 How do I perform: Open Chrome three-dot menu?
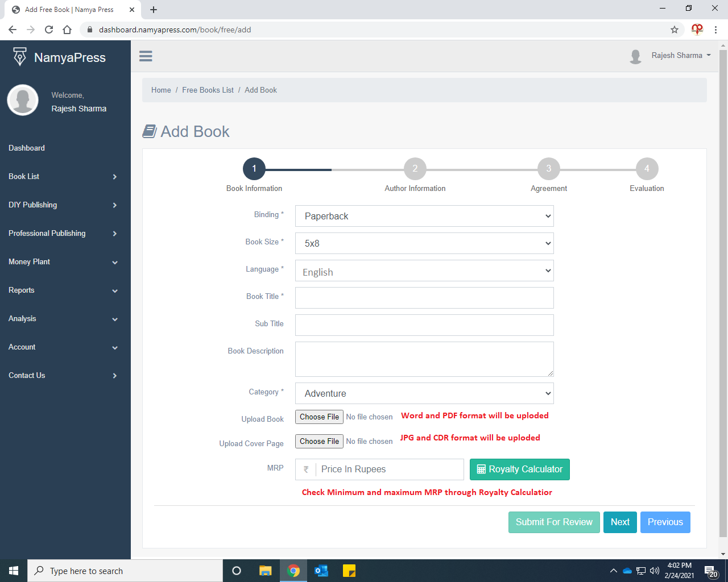pyautogui.click(x=715, y=30)
